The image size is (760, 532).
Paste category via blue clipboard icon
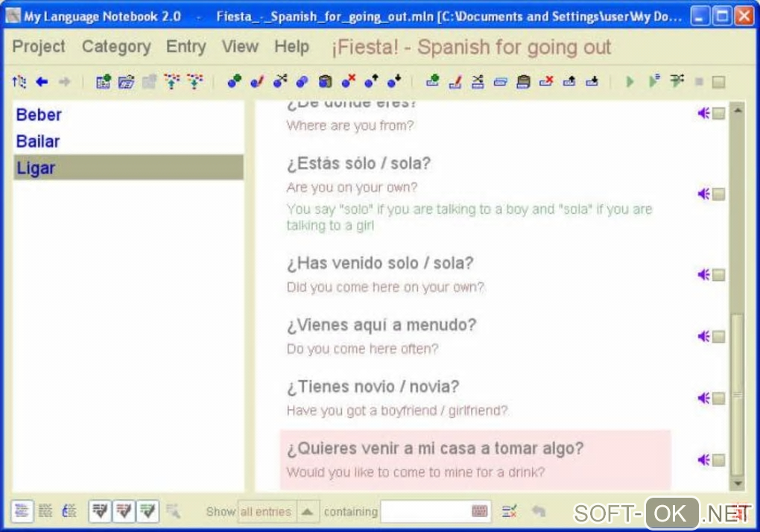tap(325, 81)
